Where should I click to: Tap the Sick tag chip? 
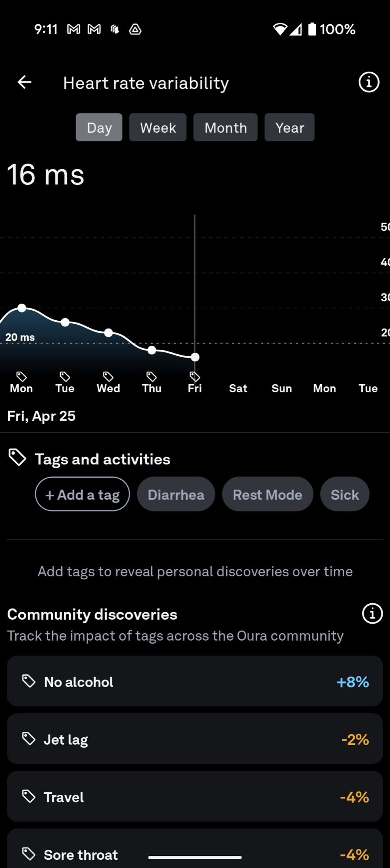pyautogui.click(x=345, y=495)
